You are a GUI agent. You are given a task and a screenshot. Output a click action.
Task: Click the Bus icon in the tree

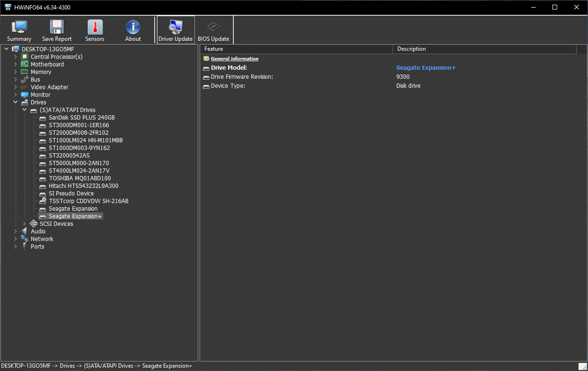pyautogui.click(x=25, y=80)
